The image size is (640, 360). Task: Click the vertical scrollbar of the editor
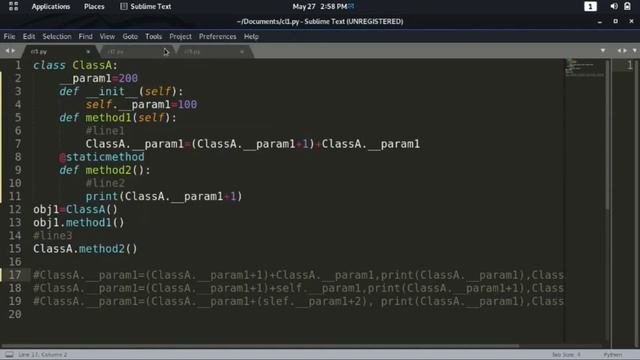coord(608,135)
